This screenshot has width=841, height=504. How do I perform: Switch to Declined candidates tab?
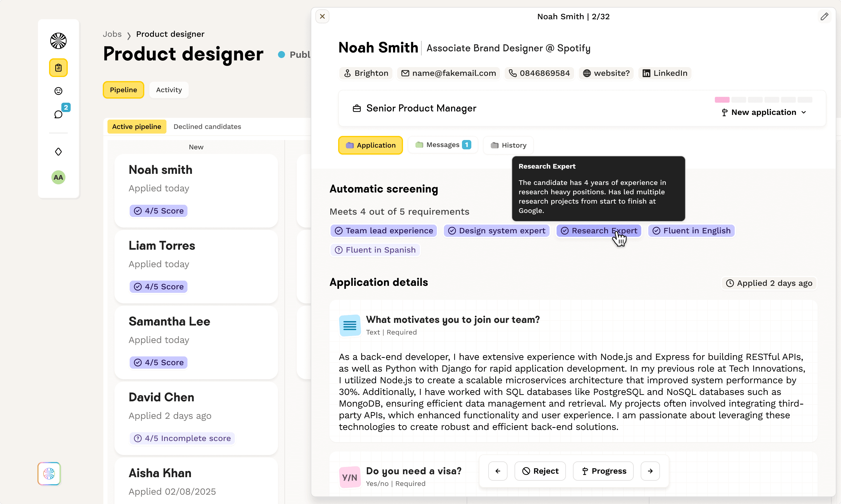[207, 126]
